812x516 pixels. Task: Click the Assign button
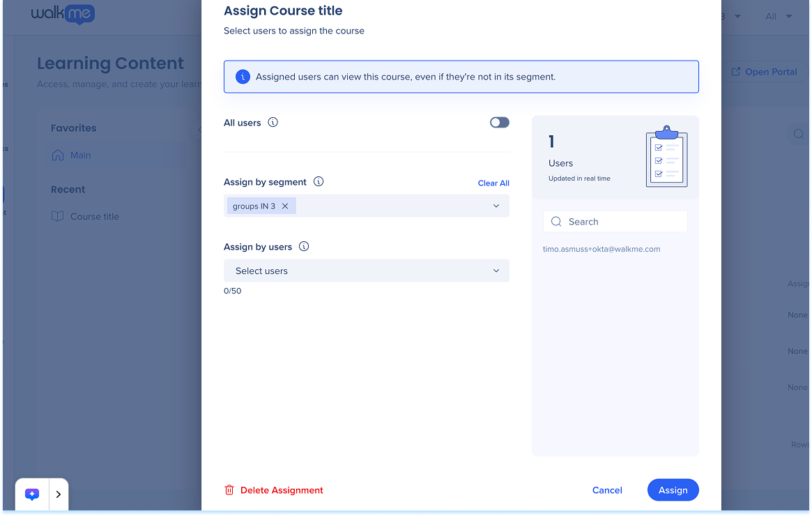[673, 490]
